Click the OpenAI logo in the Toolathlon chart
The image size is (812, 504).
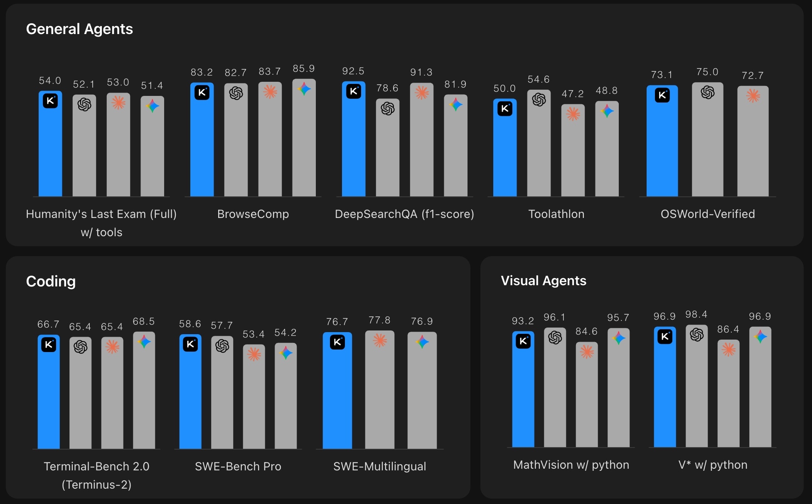[x=539, y=100]
